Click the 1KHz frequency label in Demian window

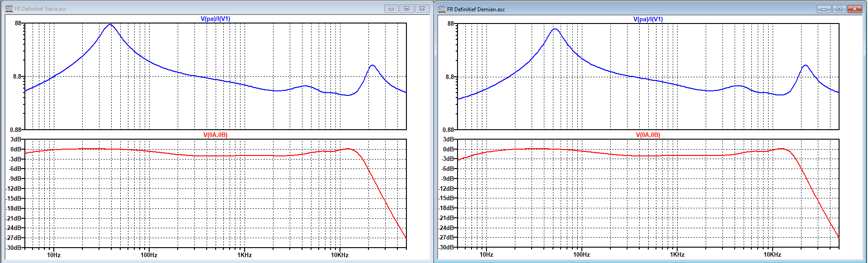coord(677,254)
